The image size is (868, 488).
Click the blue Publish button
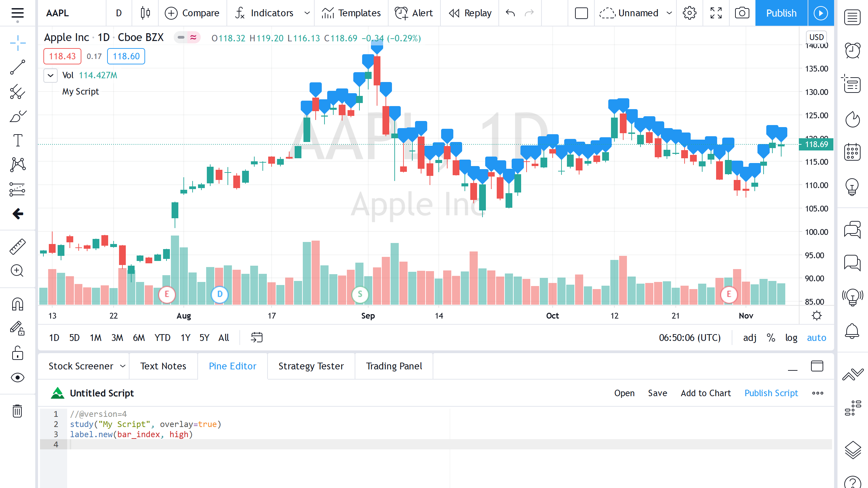pos(782,13)
